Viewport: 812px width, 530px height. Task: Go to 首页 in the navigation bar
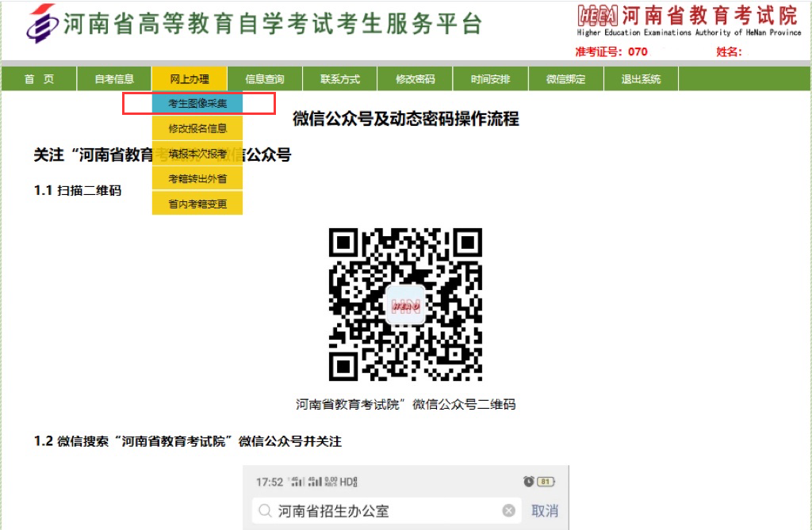point(39,79)
